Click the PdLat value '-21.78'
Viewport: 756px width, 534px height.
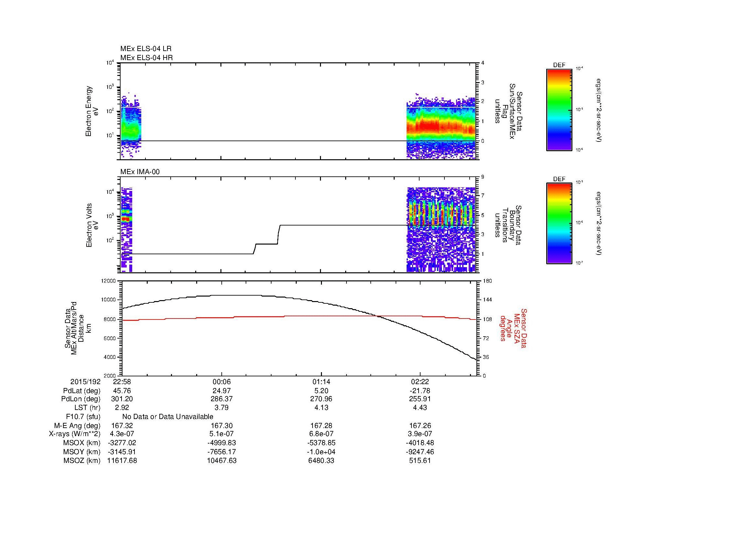(x=420, y=391)
